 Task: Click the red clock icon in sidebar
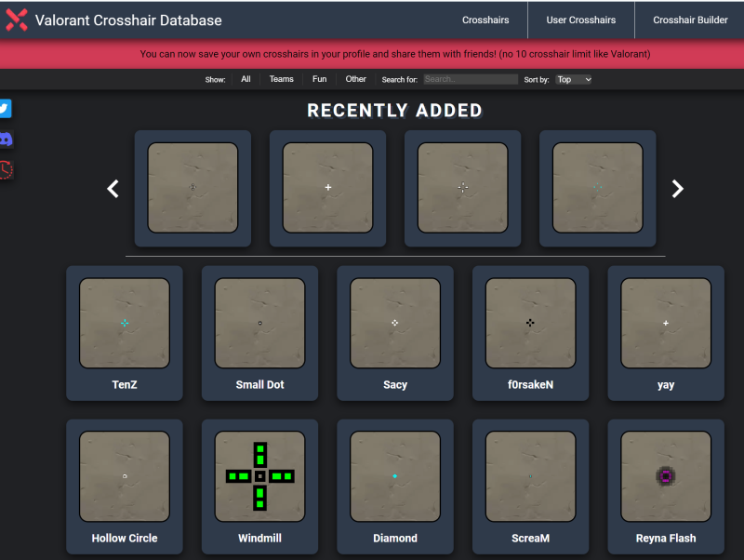(6, 169)
